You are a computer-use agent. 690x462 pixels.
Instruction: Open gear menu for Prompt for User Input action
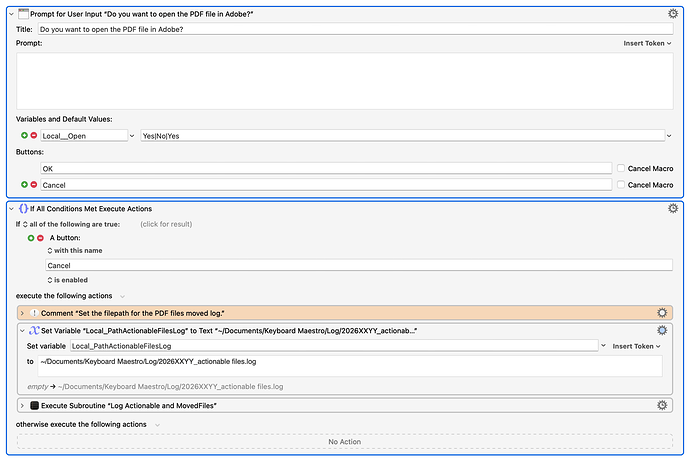click(x=673, y=13)
